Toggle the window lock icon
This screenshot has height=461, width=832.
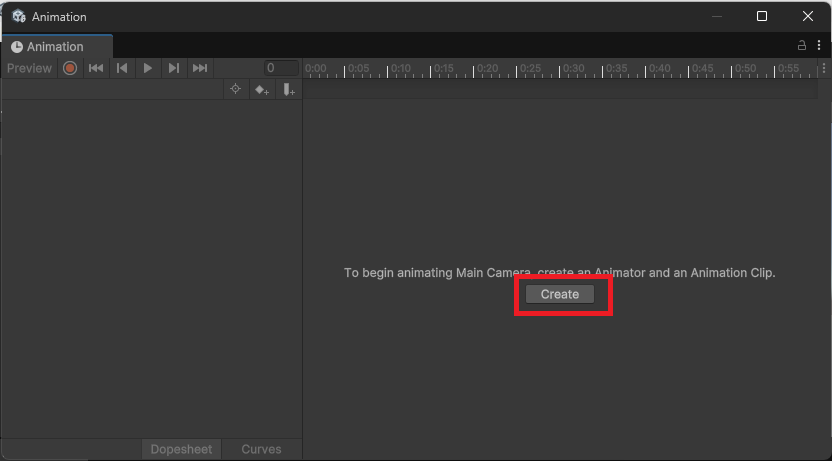pos(802,46)
